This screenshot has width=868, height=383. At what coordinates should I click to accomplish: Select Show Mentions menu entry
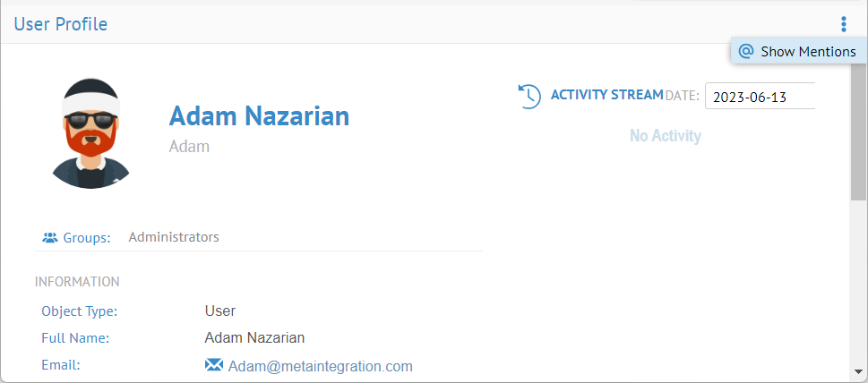click(x=807, y=51)
